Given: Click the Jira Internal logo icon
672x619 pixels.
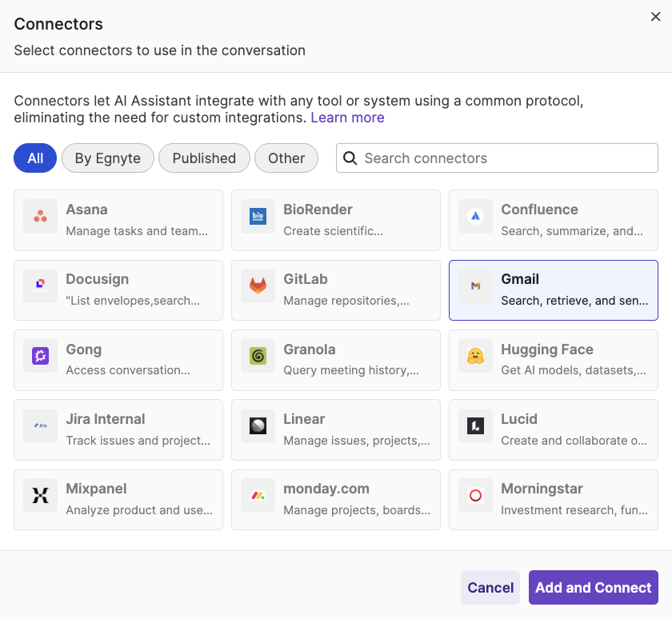Looking at the screenshot, I should (x=40, y=425).
